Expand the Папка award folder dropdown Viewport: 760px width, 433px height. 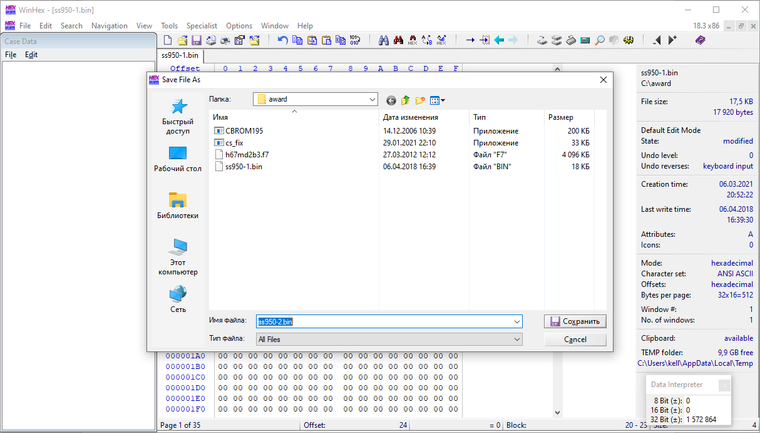pos(372,99)
